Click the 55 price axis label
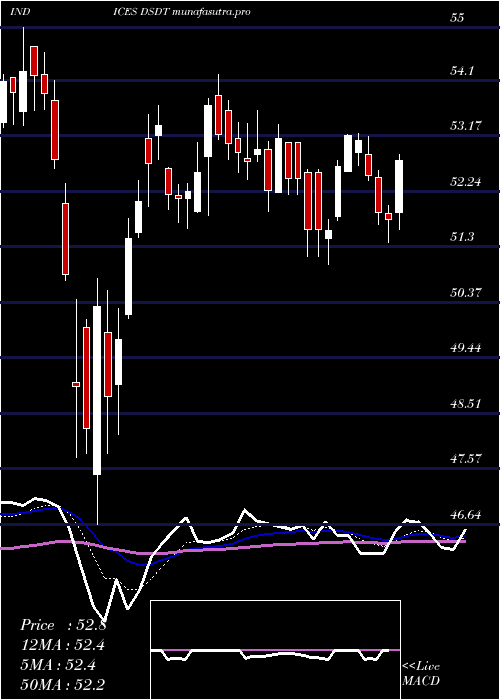This screenshot has height=700, width=500. pyautogui.click(x=458, y=18)
